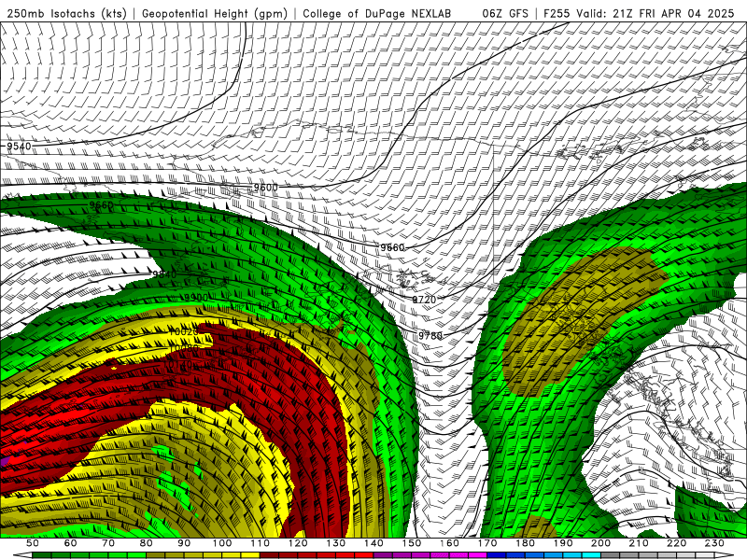The image size is (747, 560).
Task: Select the 170 value on the legend scale
Action: [x=487, y=543]
